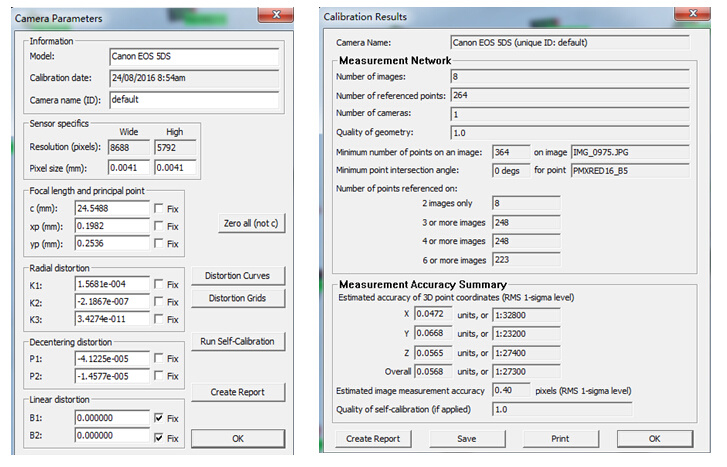Close the Camera Parameters dialog

pyautogui.click(x=268, y=13)
